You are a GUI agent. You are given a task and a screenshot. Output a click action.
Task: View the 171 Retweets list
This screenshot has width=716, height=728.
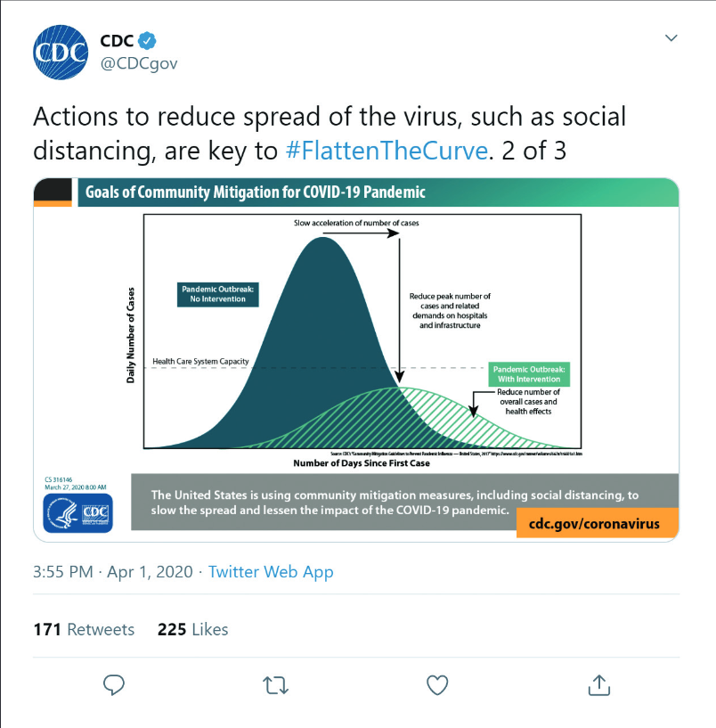click(x=84, y=630)
